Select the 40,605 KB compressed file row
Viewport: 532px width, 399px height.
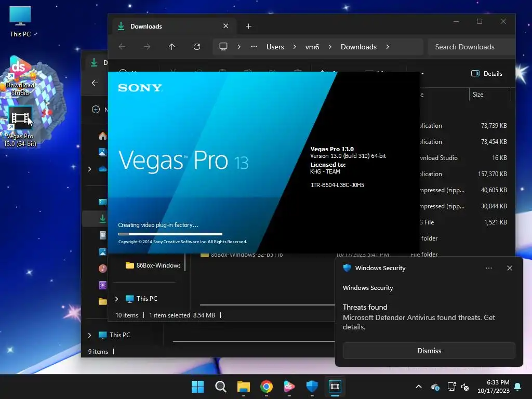click(463, 190)
